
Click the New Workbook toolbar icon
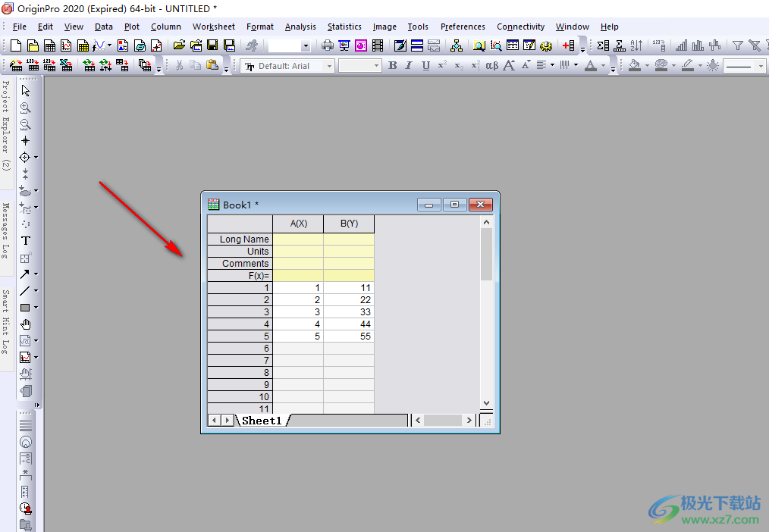pyautogui.click(x=49, y=45)
